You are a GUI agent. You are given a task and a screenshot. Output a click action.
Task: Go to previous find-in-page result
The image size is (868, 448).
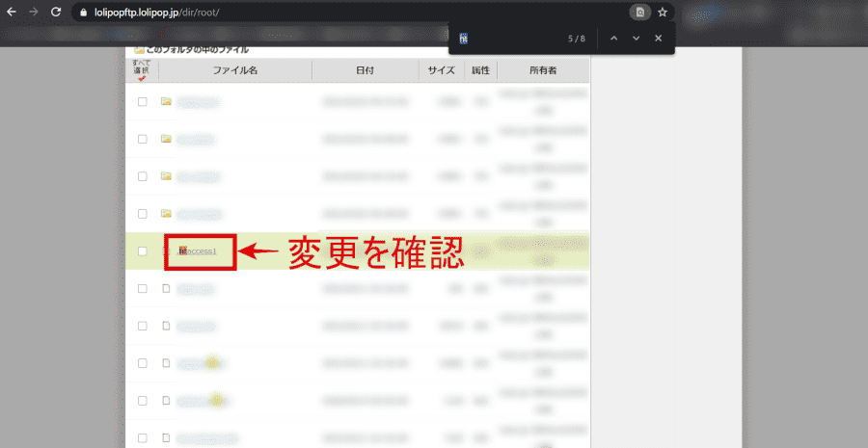point(612,39)
